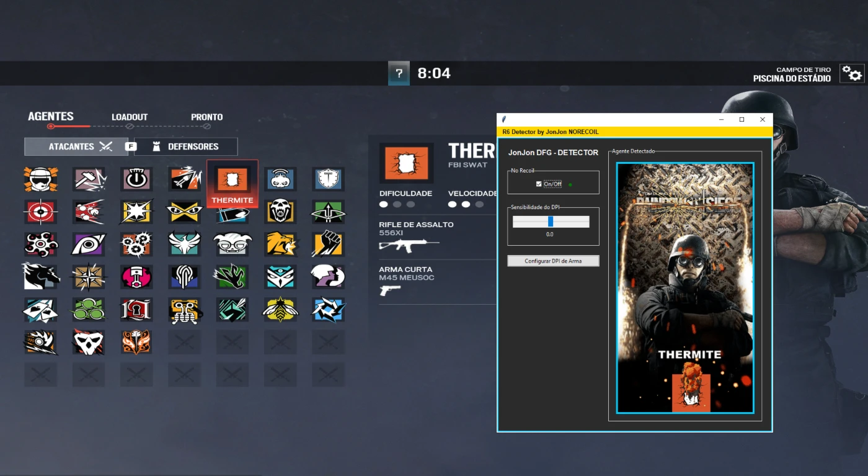868x476 pixels.
Task: Select Rauora's orange ornamental wings icon
Action: [x=136, y=342]
